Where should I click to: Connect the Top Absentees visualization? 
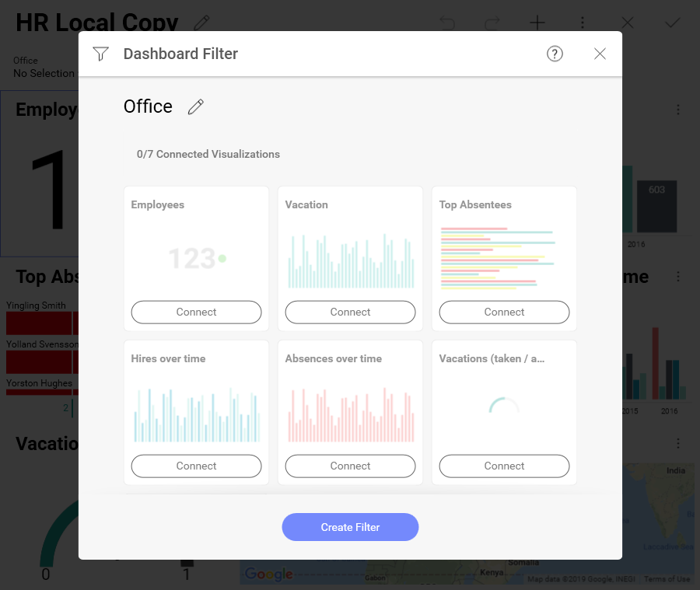(x=504, y=312)
